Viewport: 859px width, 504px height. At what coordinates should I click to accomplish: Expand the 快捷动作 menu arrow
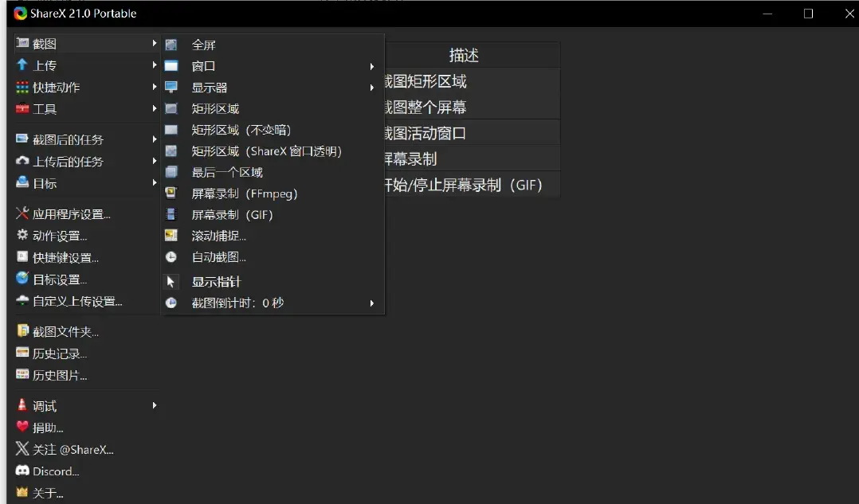pyautogui.click(x=155, y=87)
